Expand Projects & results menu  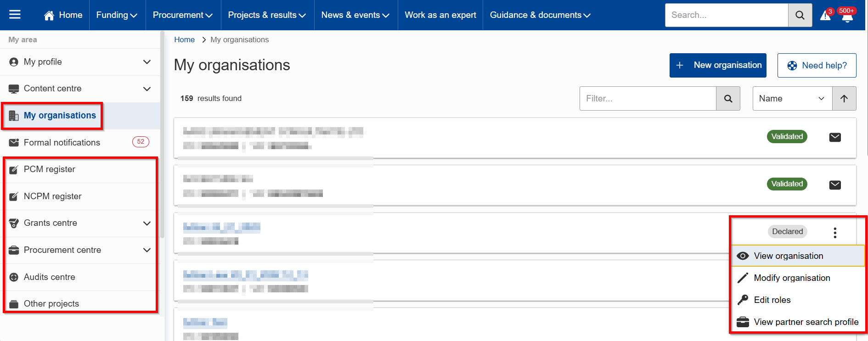[x=267, y=15]
